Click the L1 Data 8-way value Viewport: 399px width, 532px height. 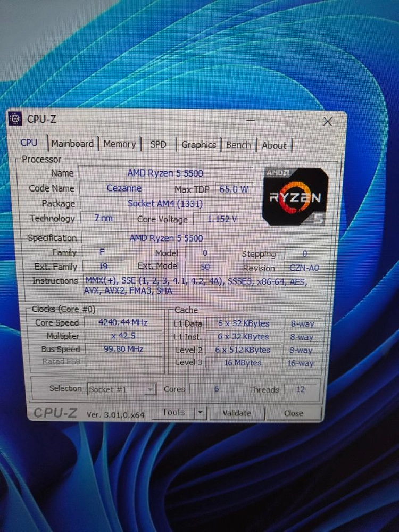pyautogui.click(x=302, y=324)
